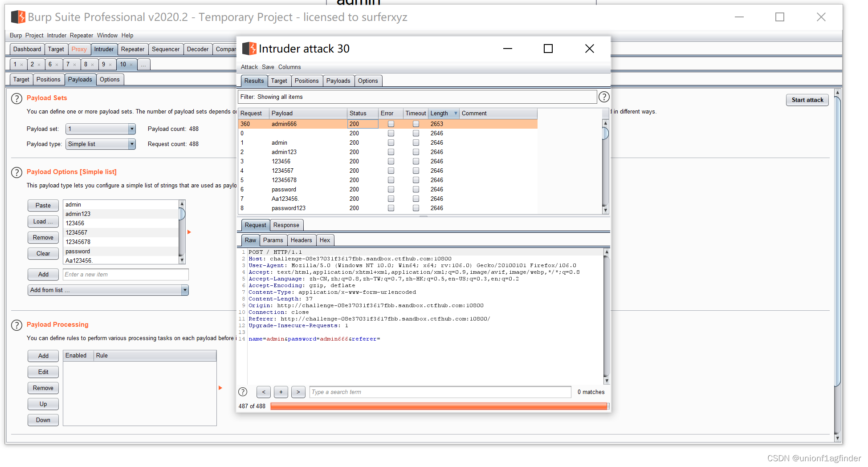
Task: Select admin123 in payload list
Action: [x=121, y=214]
